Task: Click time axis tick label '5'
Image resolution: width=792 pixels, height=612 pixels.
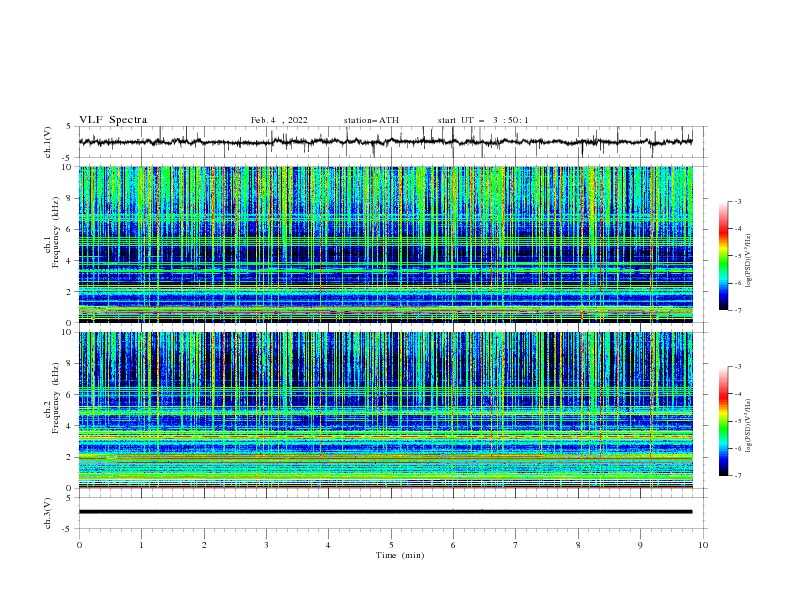Action: pos(391,545)
